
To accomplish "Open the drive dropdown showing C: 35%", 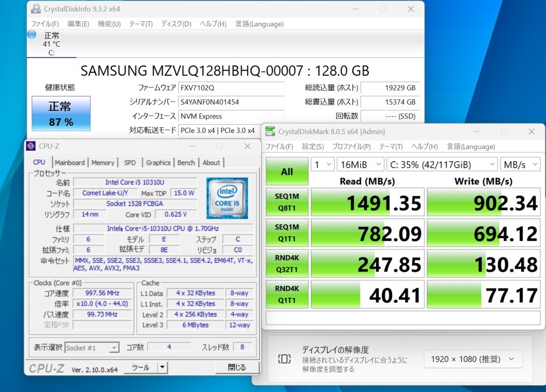I will pos(442,164).
